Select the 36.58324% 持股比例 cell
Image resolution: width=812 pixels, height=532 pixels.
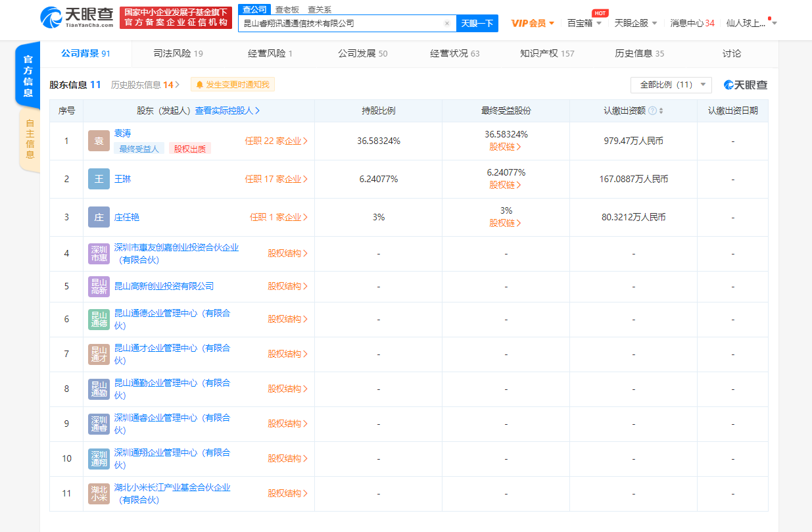[379, 141]
